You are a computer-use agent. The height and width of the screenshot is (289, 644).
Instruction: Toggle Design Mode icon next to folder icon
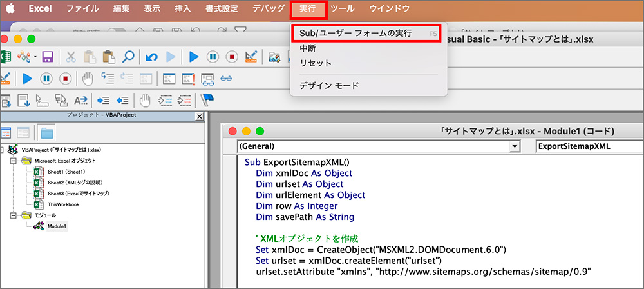(x=251, y=57)
